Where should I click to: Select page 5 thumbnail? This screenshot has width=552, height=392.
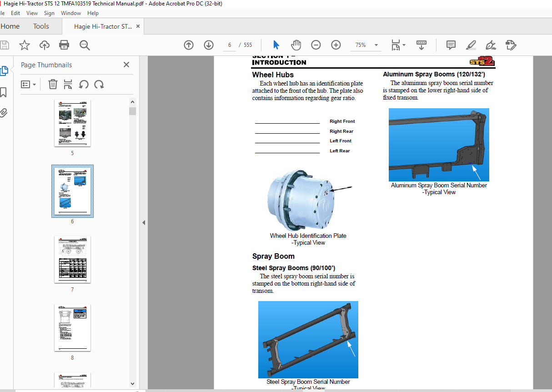pyautogui.click(x=72, y=123)
